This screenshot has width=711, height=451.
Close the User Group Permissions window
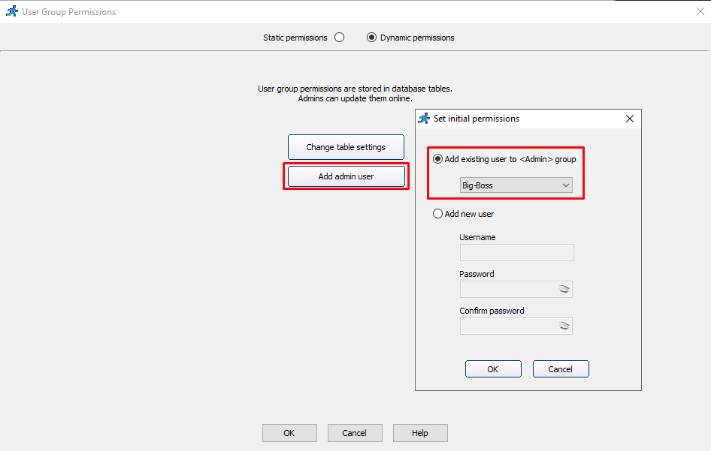click(x=699, y=11)
